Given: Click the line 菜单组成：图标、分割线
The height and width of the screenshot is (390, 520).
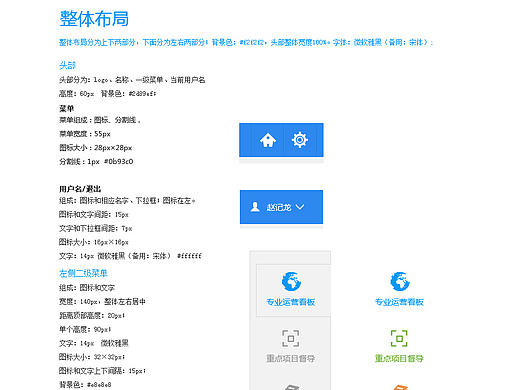Looking at the screenshot, I should click(100, 120).
